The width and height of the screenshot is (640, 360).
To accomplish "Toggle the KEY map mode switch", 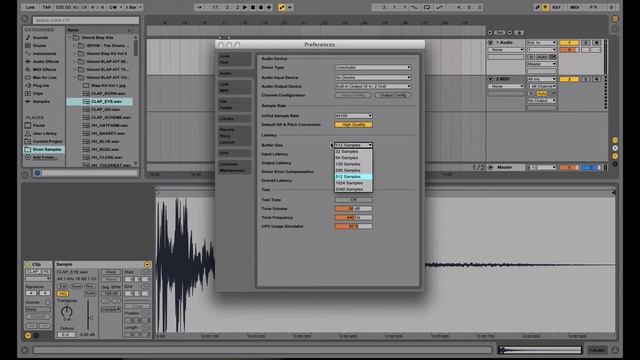I will pos(556,7).
